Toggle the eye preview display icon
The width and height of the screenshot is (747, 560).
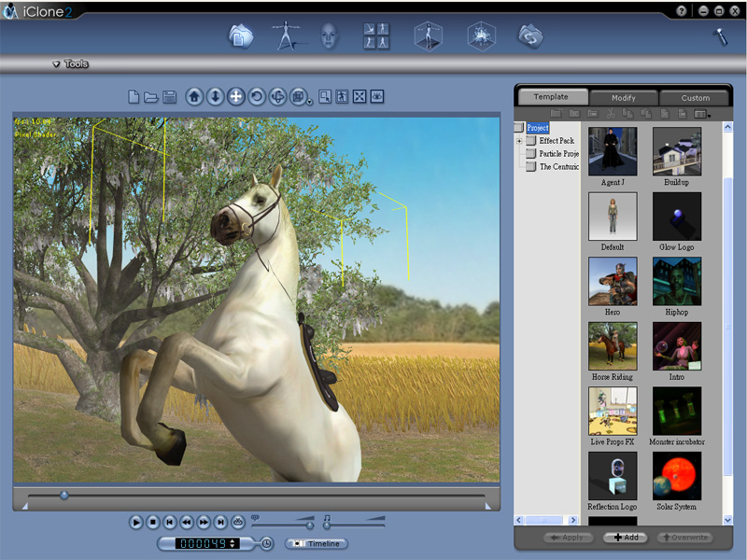[x=377, y=96]
